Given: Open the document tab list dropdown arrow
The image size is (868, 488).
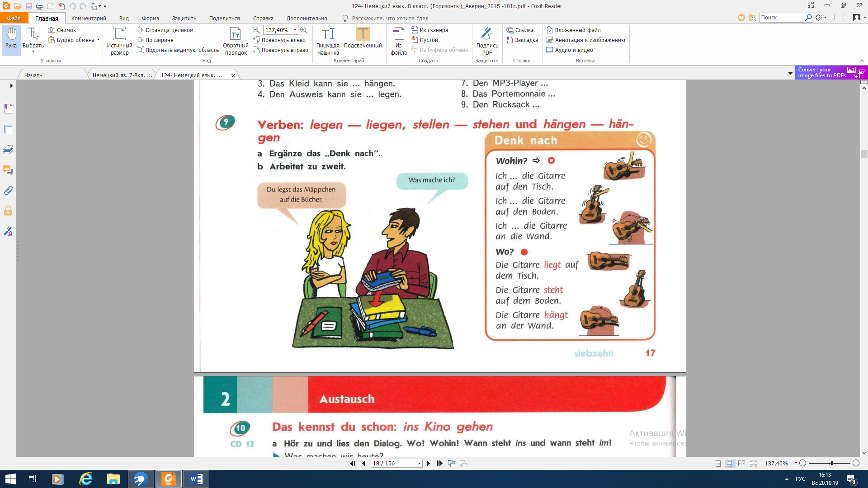Looking at the screenshot, I should [x=790, y=73].
